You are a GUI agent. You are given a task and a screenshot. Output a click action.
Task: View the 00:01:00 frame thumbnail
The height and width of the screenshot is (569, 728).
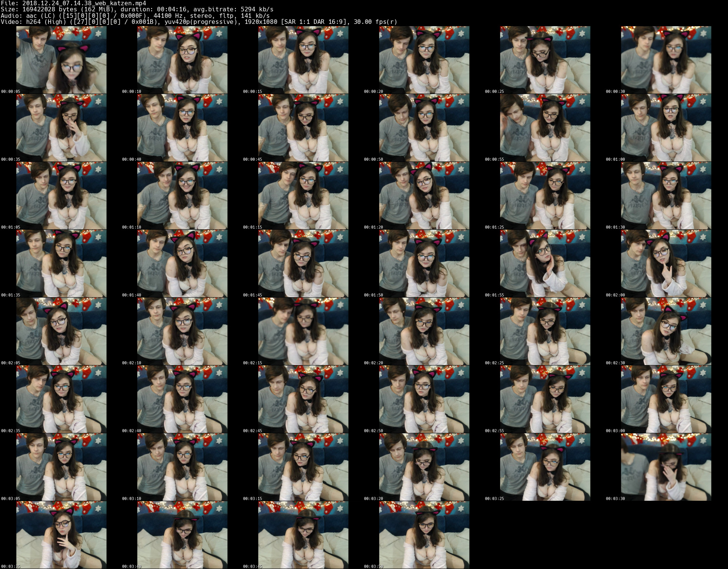tap(666, 128)
